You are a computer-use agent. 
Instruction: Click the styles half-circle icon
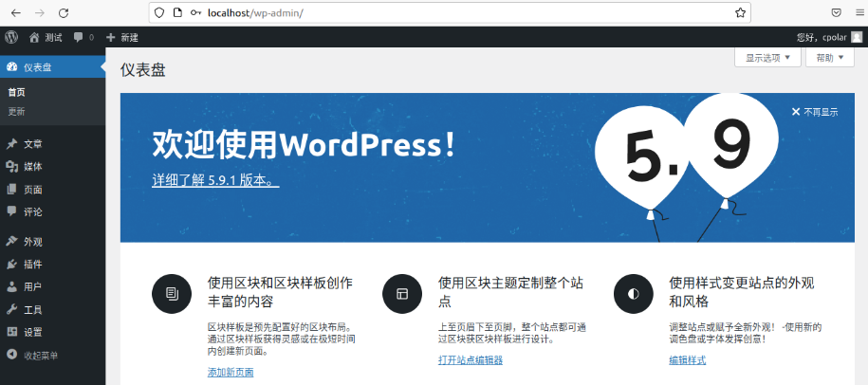tap(634, 293)
